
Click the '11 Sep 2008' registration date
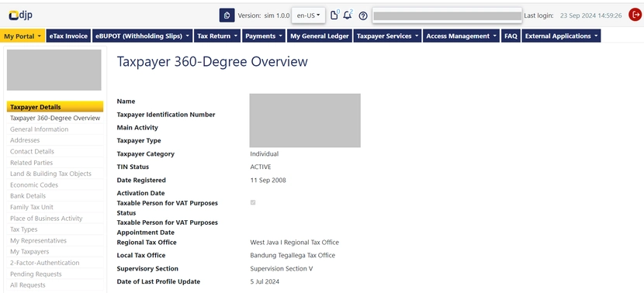[x=268, y=180]
